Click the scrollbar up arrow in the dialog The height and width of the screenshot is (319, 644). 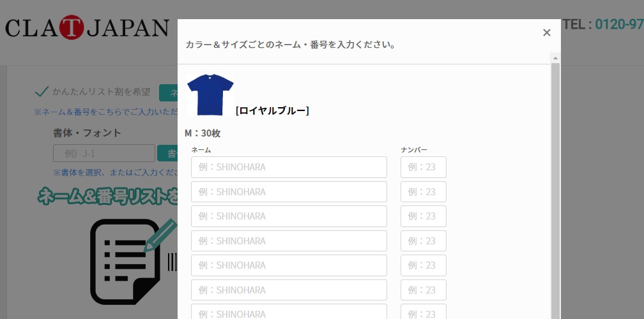click(555, 59)
